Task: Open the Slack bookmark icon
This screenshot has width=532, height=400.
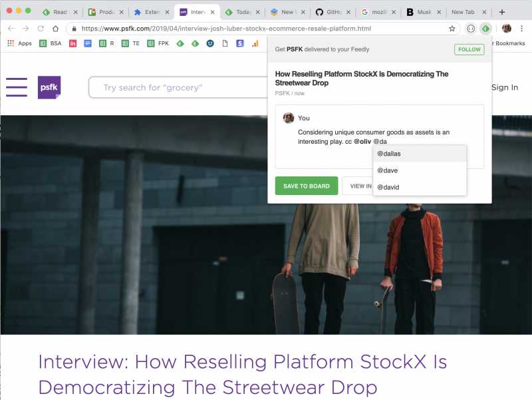Action: 240,43
